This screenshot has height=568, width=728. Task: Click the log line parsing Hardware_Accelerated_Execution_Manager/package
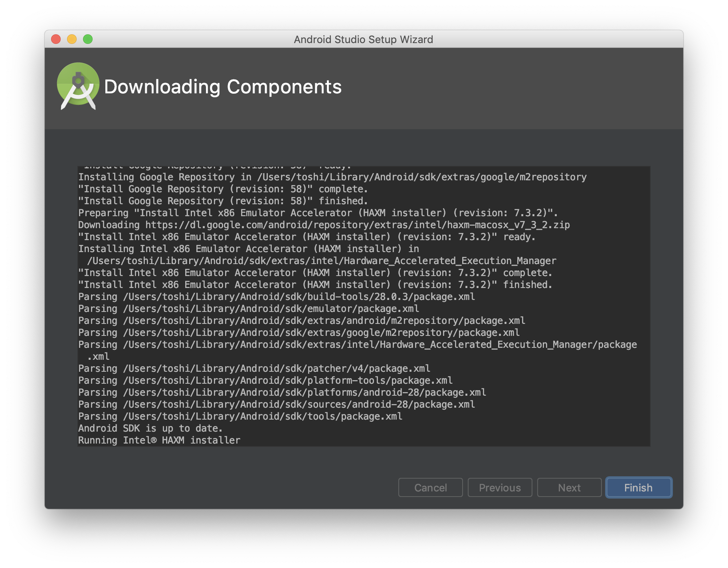(x=358, y=345)
